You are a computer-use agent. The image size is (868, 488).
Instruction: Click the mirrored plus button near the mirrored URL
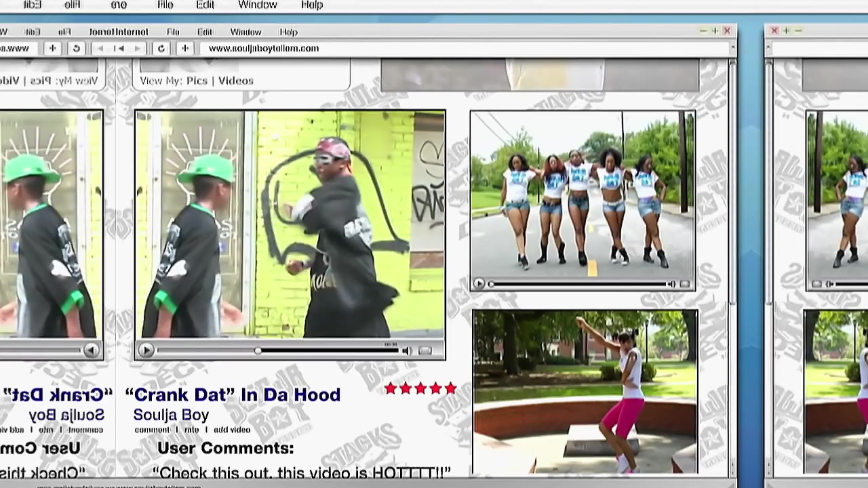click(52, 48)
